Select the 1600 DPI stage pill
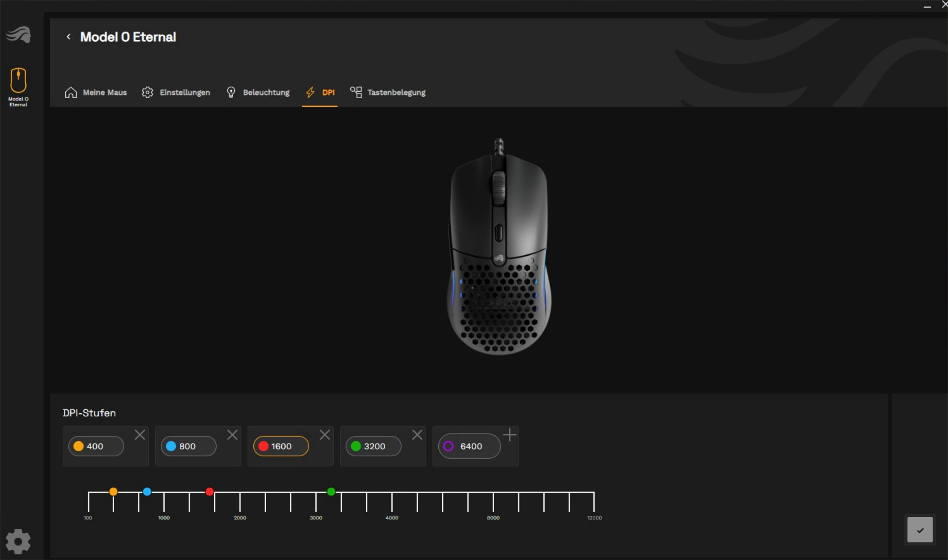948x560 pixels. [x=281, y=446]
